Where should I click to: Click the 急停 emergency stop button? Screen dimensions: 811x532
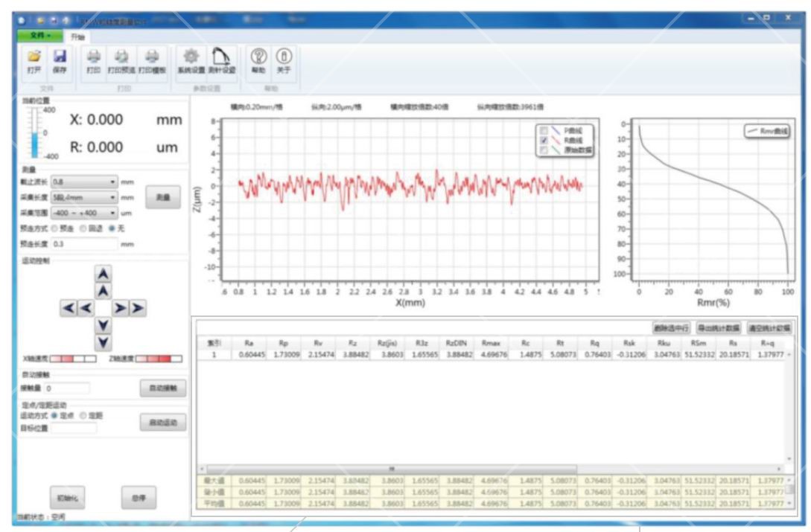139,498
